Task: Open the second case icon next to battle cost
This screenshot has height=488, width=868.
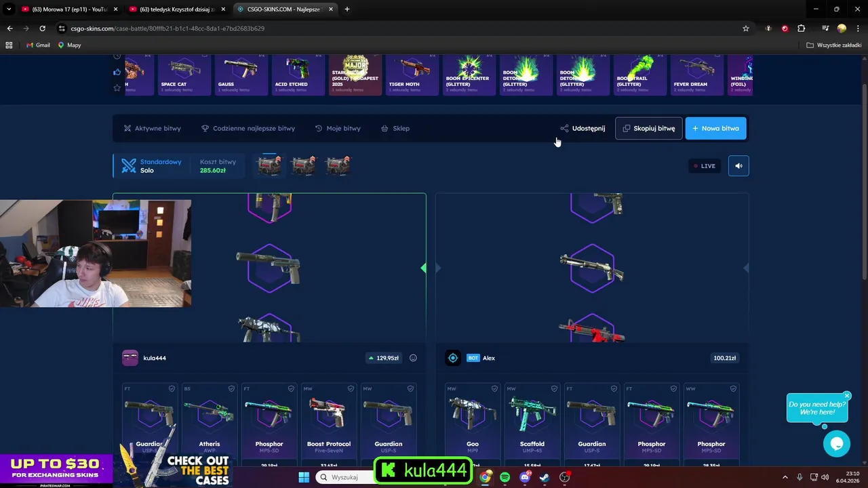Action: click(303, 165)
